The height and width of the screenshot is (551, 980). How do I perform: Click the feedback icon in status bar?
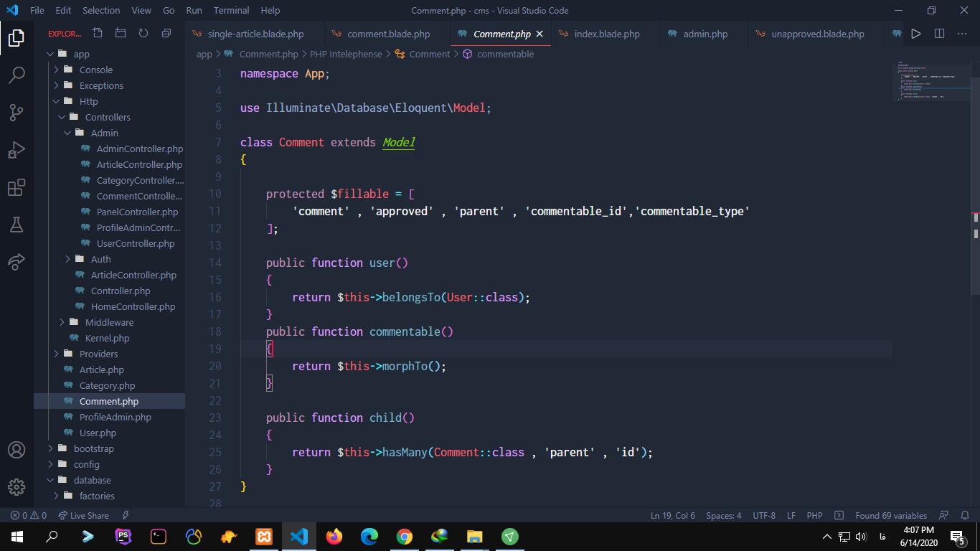click(x=944, y=515)
